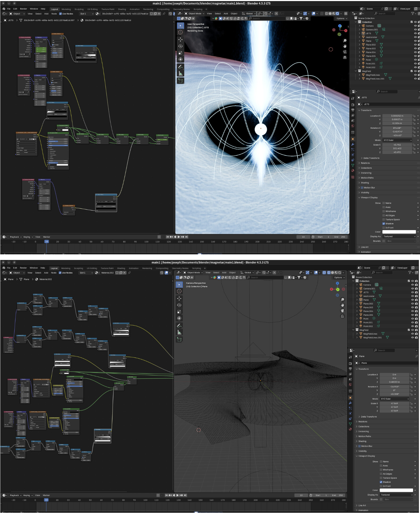Disable Shadow checkbox in upper window

pyautogui.click(x=384, y=224)
